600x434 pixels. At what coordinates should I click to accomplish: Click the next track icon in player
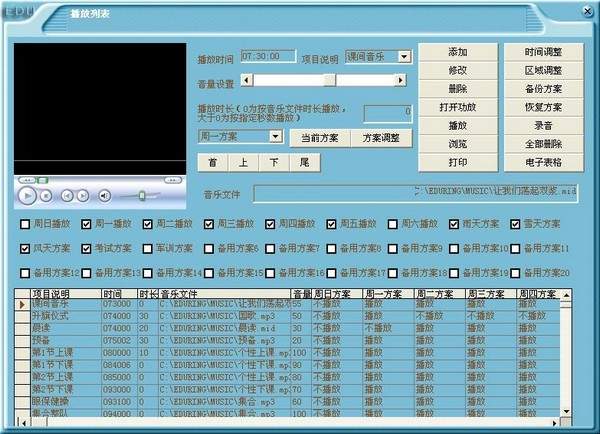pos(83,196)
